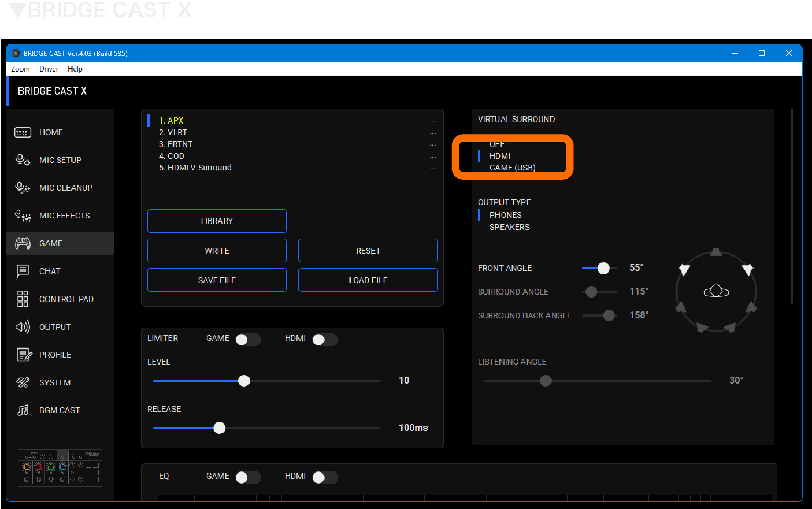
Task: Click the MIC EFFECTS equalizer microphone icon
Action: pos(23,216)
